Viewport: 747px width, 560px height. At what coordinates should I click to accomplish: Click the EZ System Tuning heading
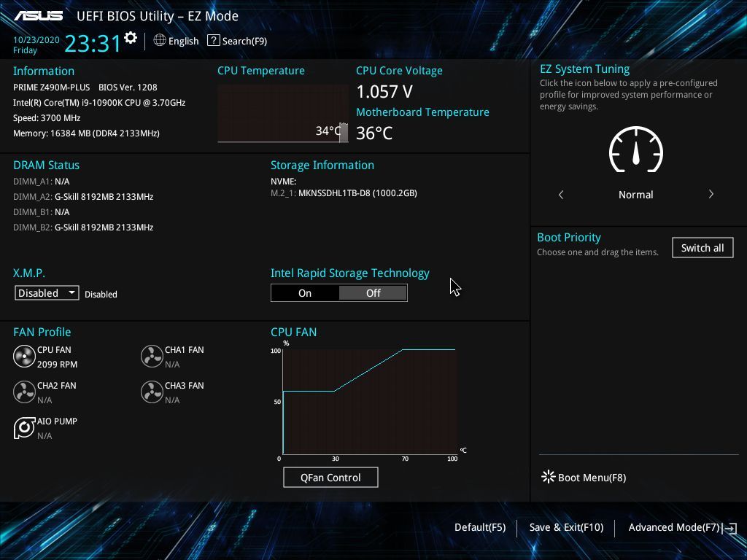click(x=584, y=69)
